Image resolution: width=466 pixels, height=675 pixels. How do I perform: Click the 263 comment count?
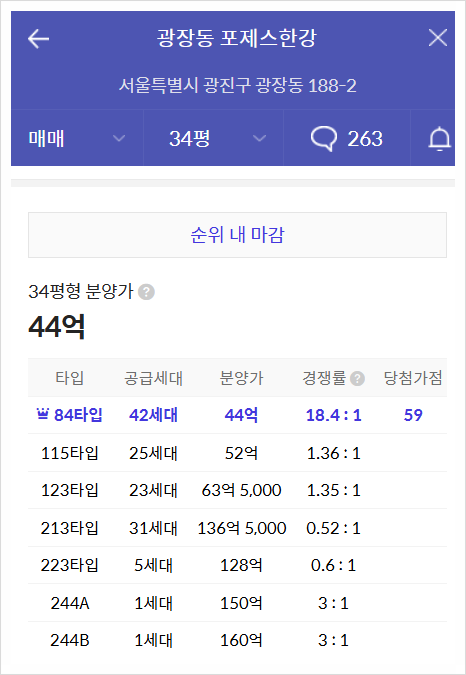[x=365, y=139]
